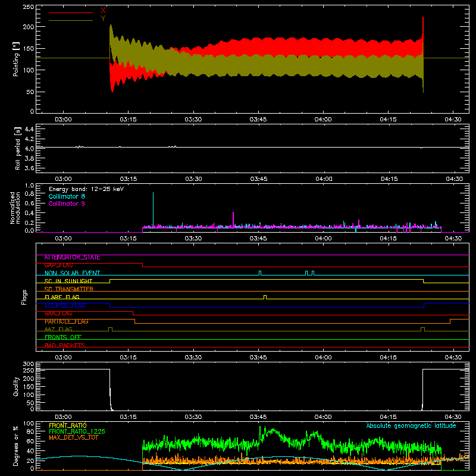Click the 04:15 time label under modulation panel
This screenshot has width=476, height=476.
pos(389,239)
